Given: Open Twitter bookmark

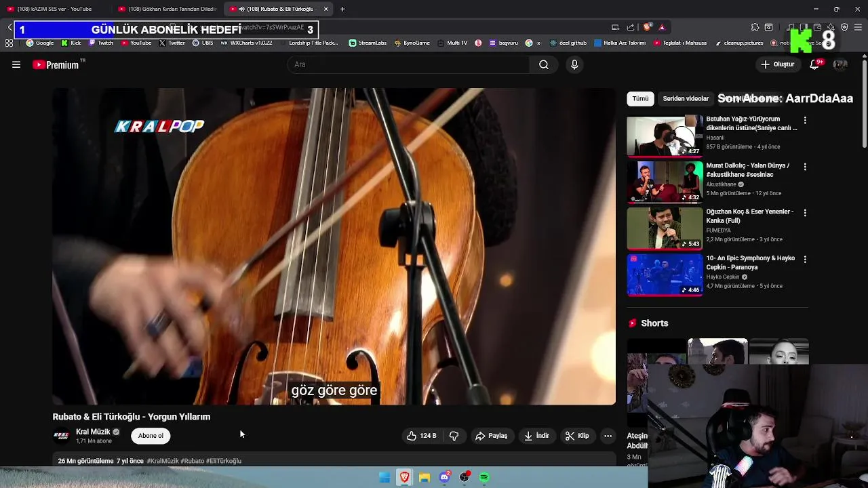Looking at the screenshot, I should [x=172, y=43].
